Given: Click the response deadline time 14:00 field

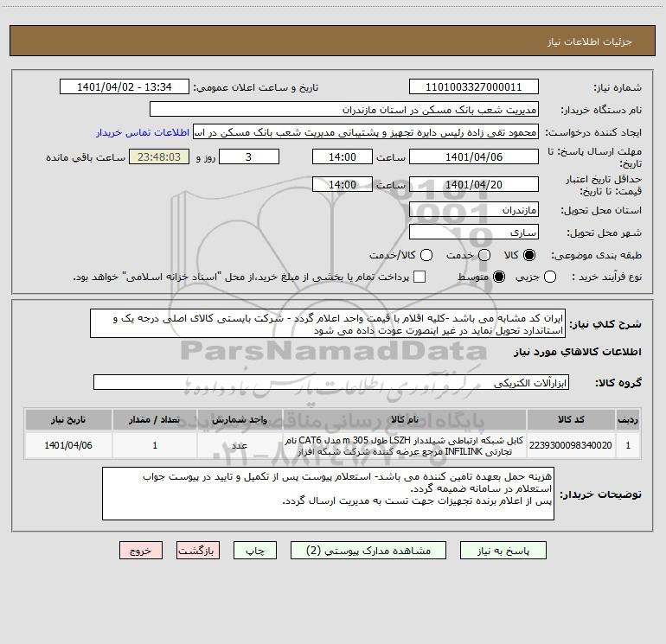Looking at the screenshot, I should coord(343,157).
